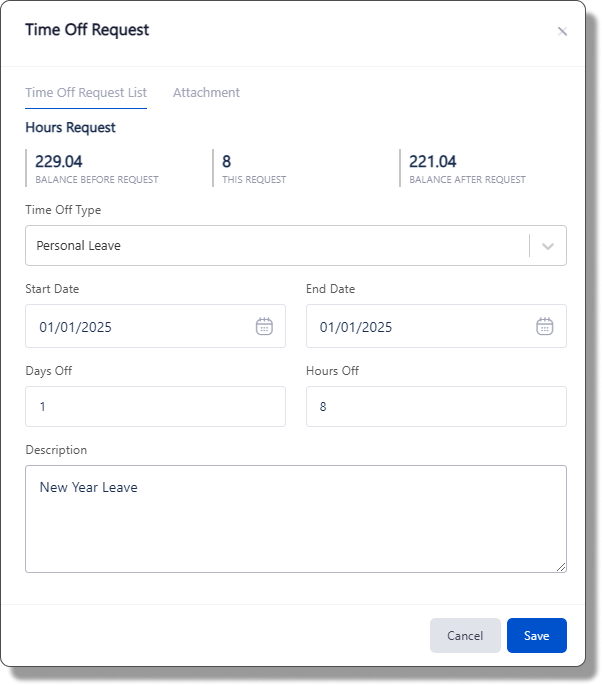602x685 pixels.
Task: Close the Time Off Request dialog
Action: coord(562,31)
